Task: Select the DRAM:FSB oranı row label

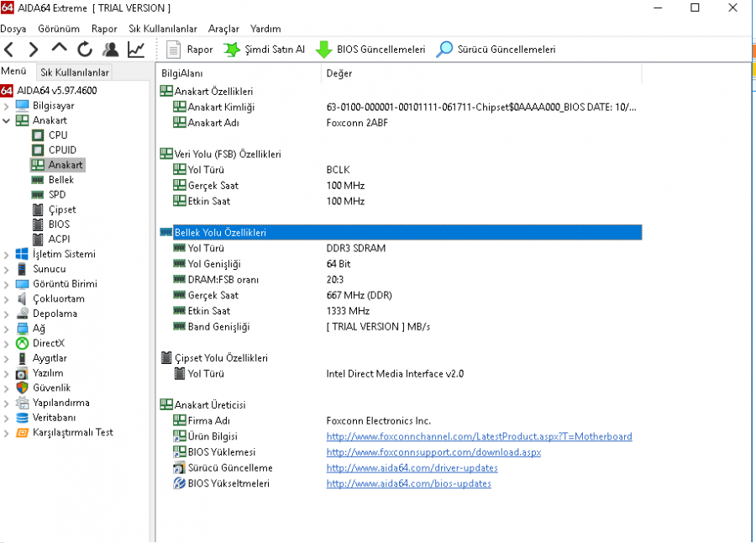Action: 223,280
